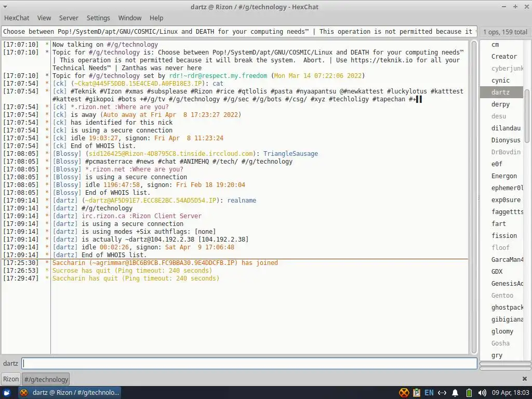Click the Sucrose has quit message

[x=132, y=270]
